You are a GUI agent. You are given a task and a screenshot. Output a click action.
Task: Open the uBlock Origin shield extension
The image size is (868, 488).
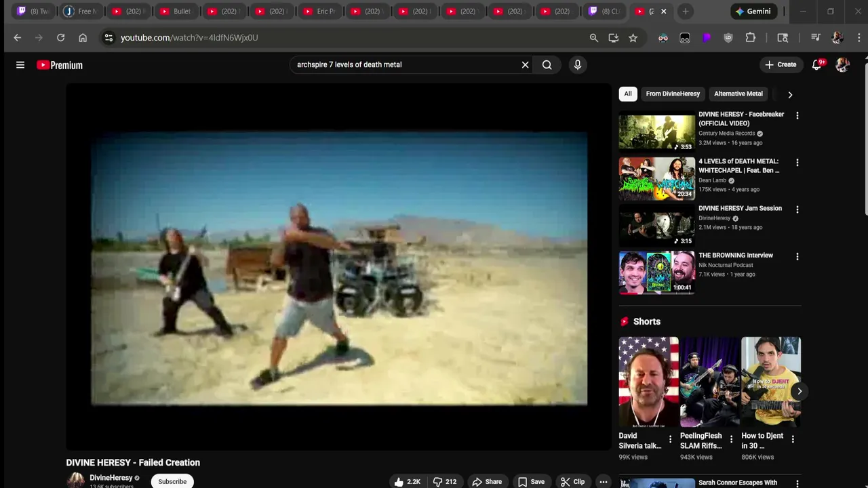[x=728, y=38]
